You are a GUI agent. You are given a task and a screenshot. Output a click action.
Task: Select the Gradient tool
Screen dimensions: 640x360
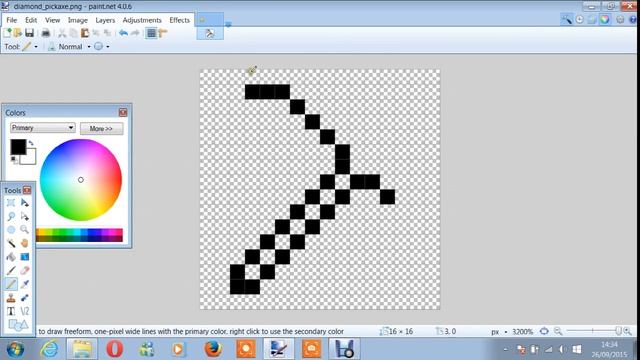[x=25, y=257]
